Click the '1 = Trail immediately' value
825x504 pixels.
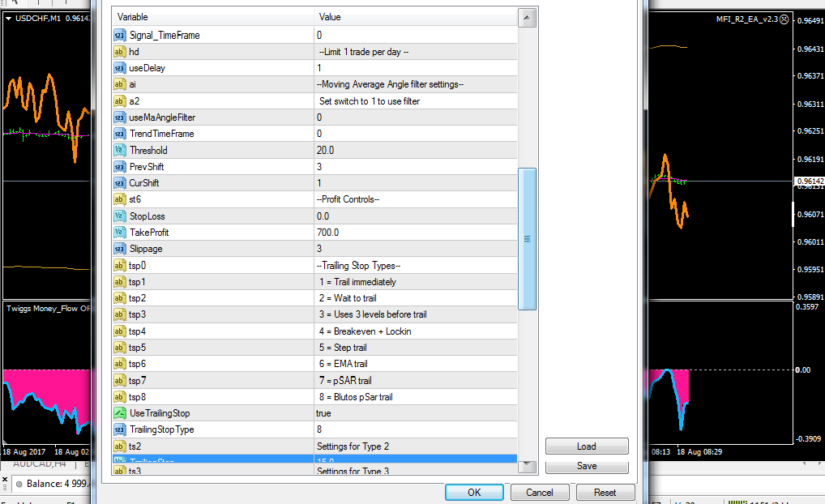[x=357, y=282]
